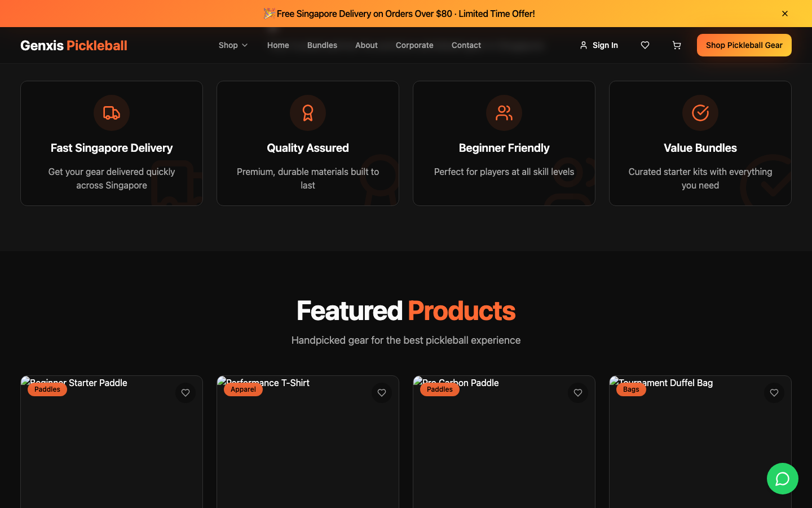Screen dimensions: 812x508
Task: Click the Beginner Friendly people icon
Action: click(504, 113)
